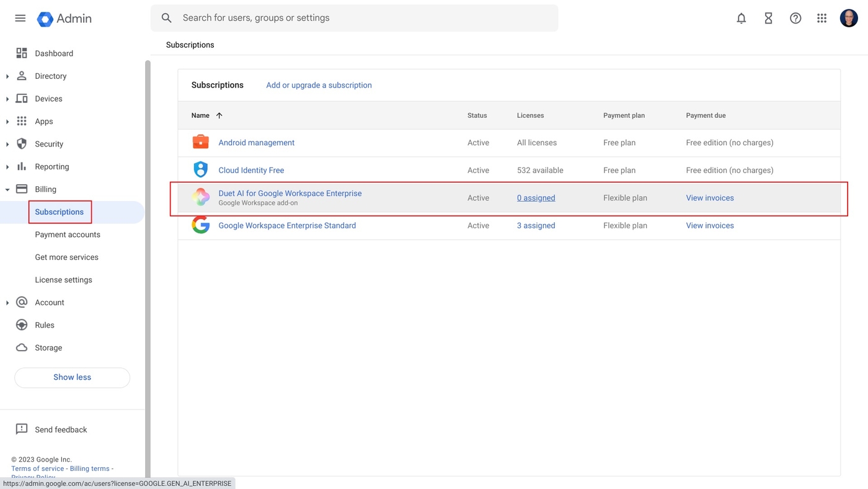Open the Google apps grid
Screen dimensions: 868x489
point(822,18)
